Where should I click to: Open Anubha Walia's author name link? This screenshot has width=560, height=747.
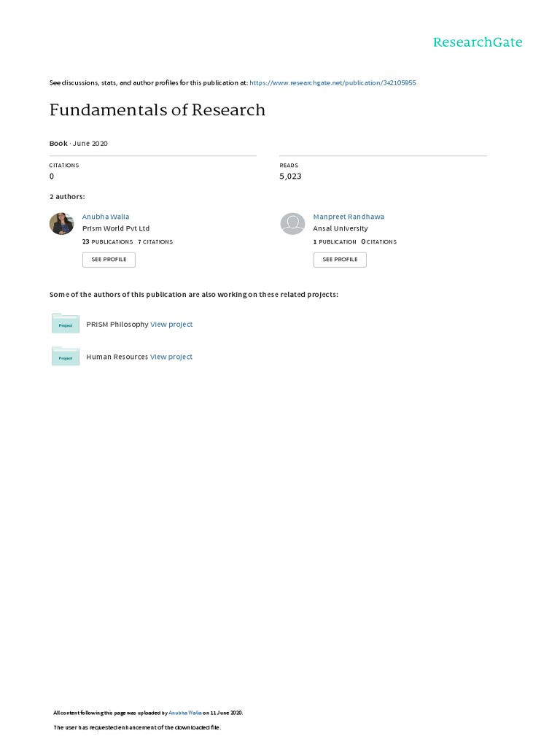tap(106, 217)
